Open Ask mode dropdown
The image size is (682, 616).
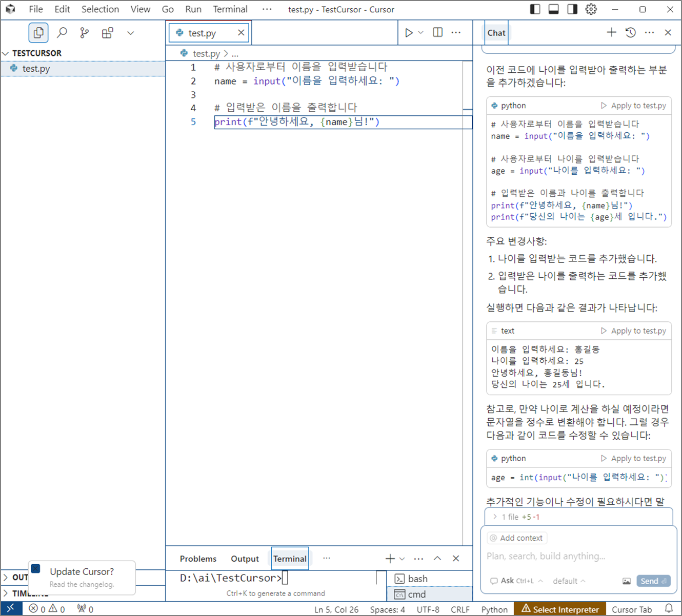(515, 581)
